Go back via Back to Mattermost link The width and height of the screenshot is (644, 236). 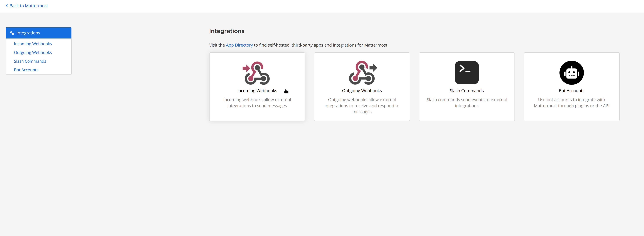(x=27, y=5)
